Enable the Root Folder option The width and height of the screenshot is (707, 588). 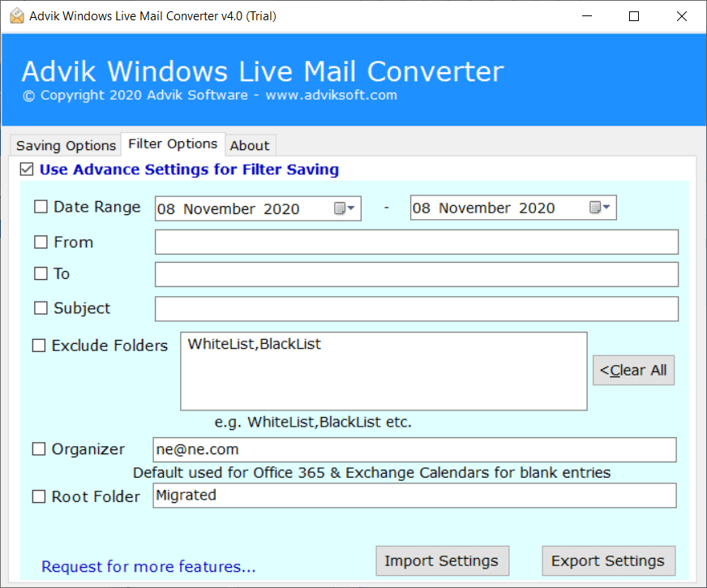tap(38, 496)
